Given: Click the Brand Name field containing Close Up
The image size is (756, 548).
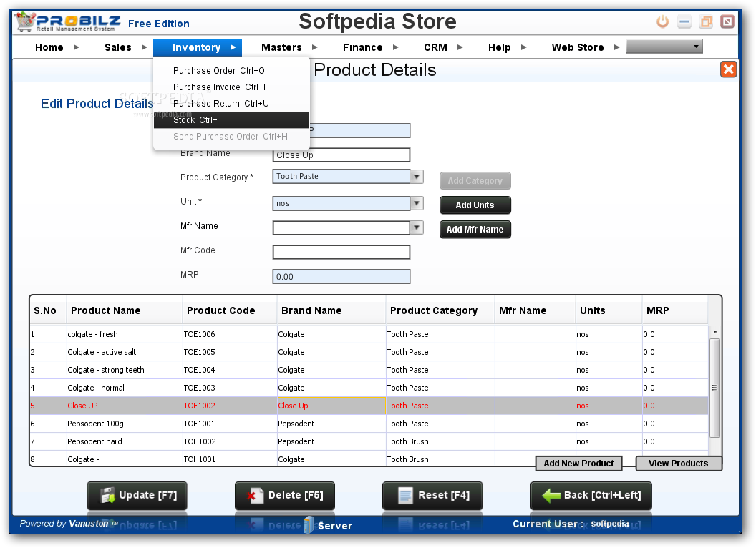Looking at the screenshot, I should point(341,155).
